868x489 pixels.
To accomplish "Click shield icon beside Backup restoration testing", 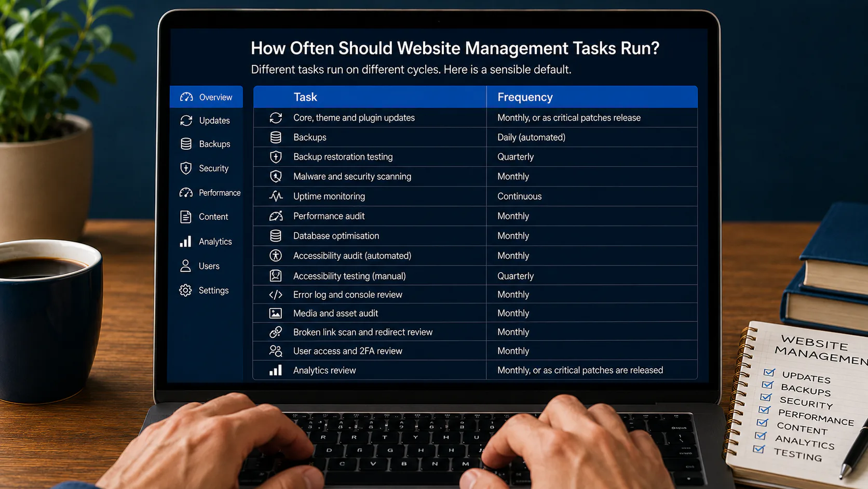I will coord(276,157).
